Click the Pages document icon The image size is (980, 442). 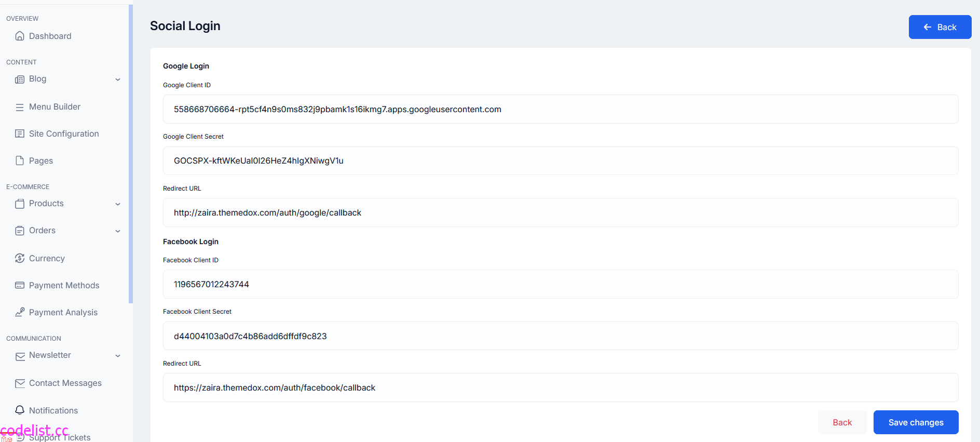tap(20, 160)
